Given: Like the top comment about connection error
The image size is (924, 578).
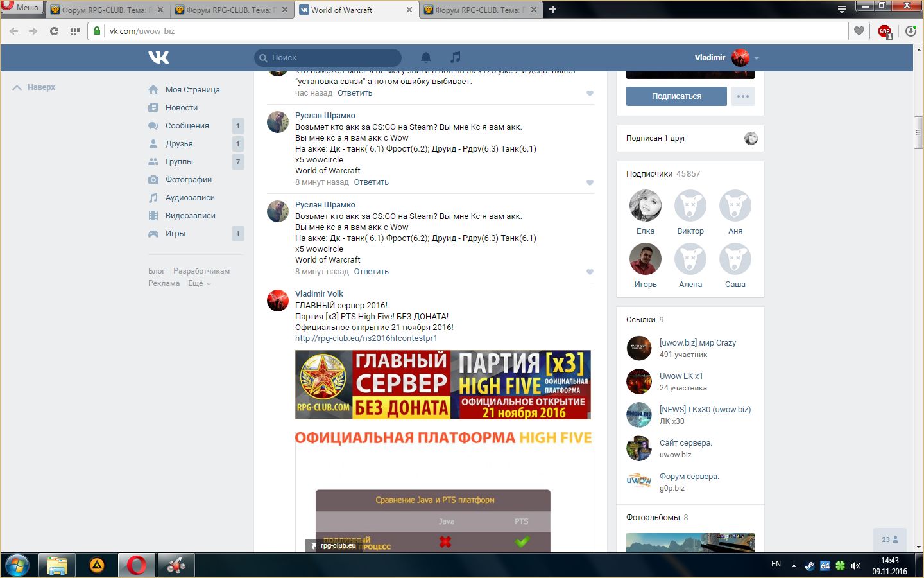Looking at the screenshot, I should click(x=590, y=94).
